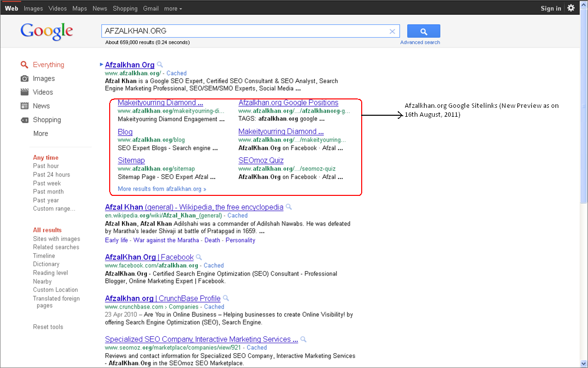Open the Advanced search link
Image resolution: width=588 pixels, height=368 pixels.
click(420, 43)
